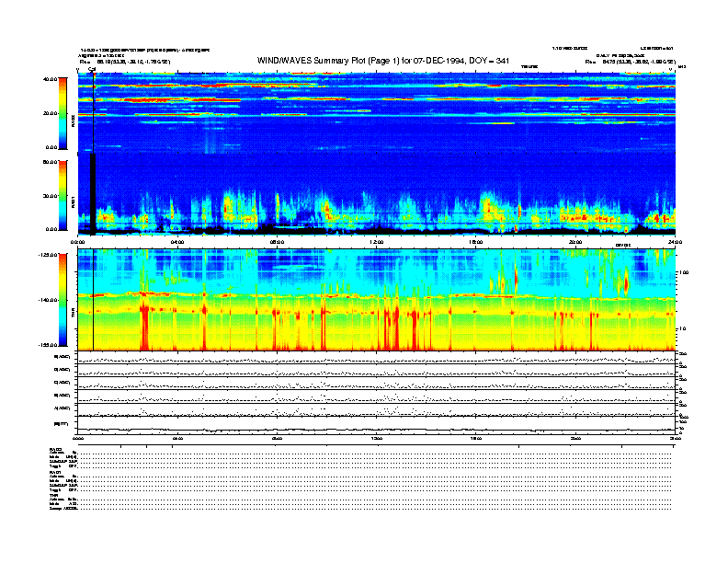Viewport: 728px width, 563px height.
Task: Click the black calibration block in the RAD1 plot
Action: click(93, 194)
